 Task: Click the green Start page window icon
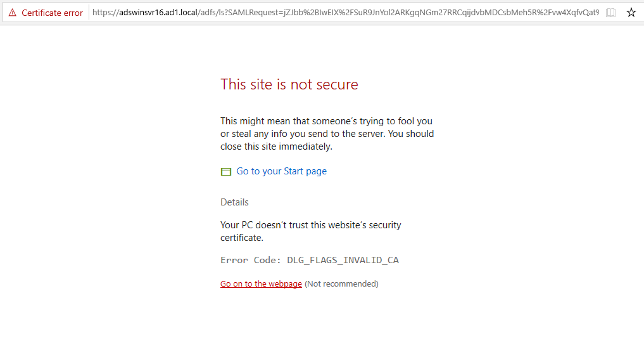point(226,171)
